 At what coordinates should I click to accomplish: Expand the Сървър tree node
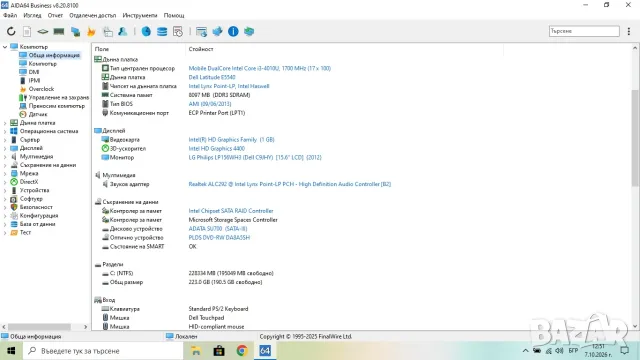pyautogui.click(x=5, y=140)
